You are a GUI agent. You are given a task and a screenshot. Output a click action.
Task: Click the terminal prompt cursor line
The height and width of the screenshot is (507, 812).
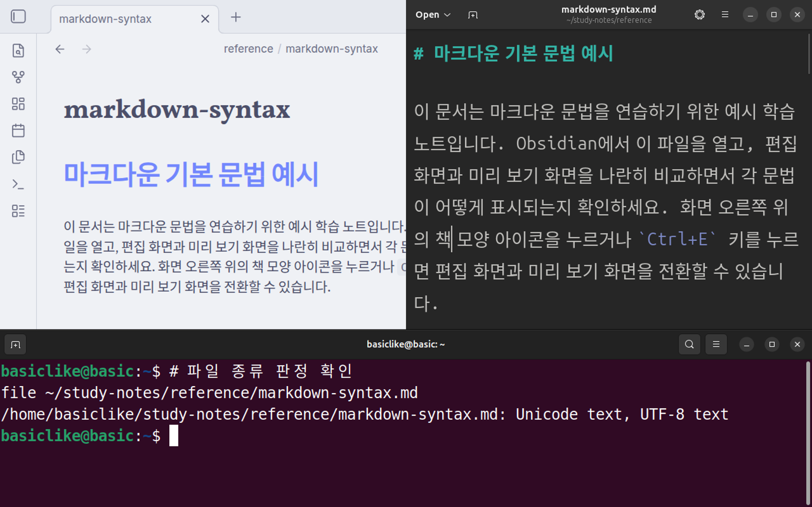pos(90,436)
